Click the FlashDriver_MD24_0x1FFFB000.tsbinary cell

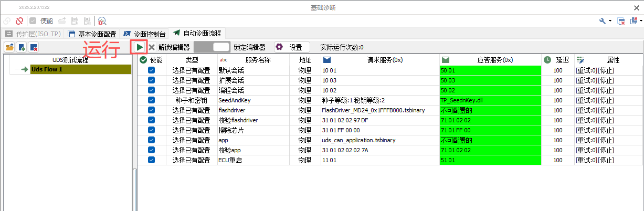coord(380,110)
